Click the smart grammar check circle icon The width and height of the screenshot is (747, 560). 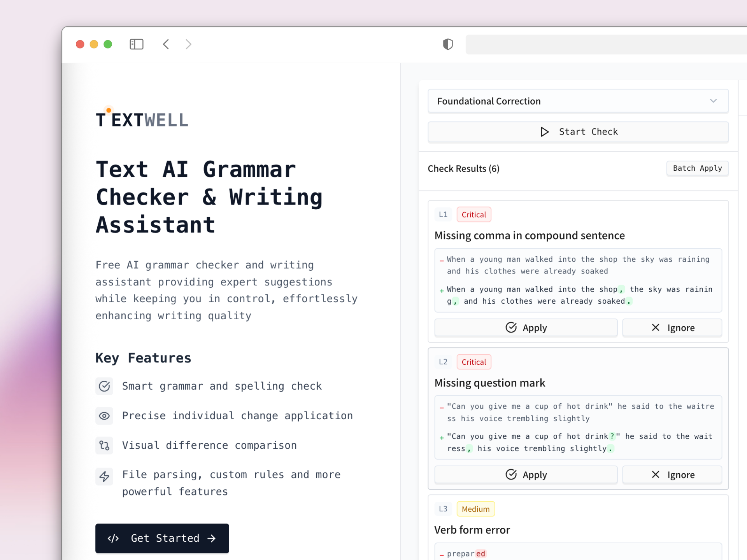point(104,386)
